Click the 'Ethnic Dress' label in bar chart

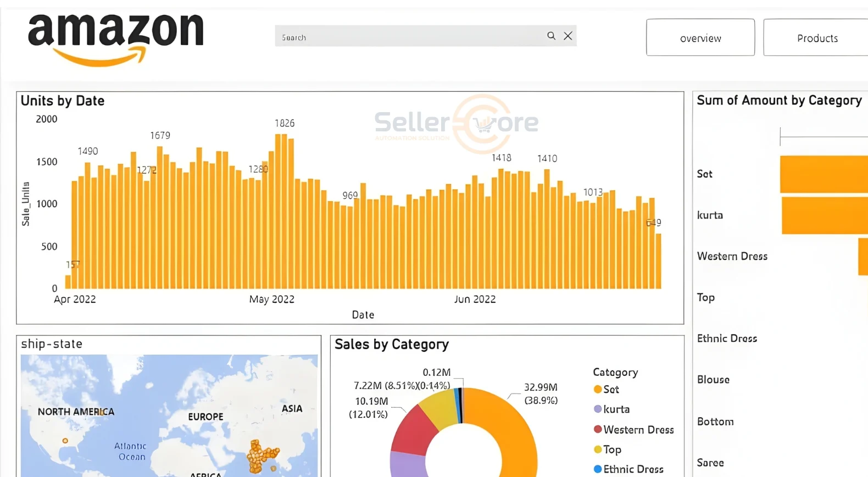click(x=727, y=339)
